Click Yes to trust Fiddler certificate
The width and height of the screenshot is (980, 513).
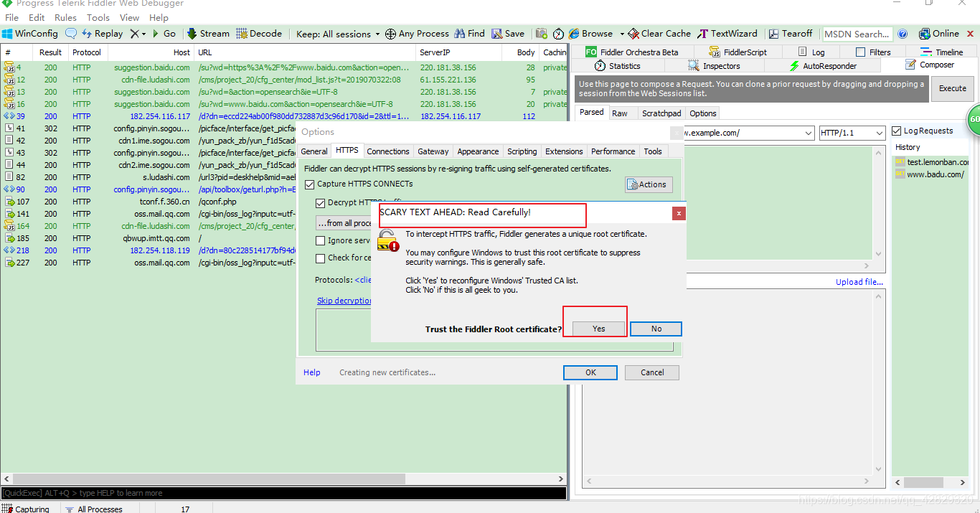click(x=599, y=329)
